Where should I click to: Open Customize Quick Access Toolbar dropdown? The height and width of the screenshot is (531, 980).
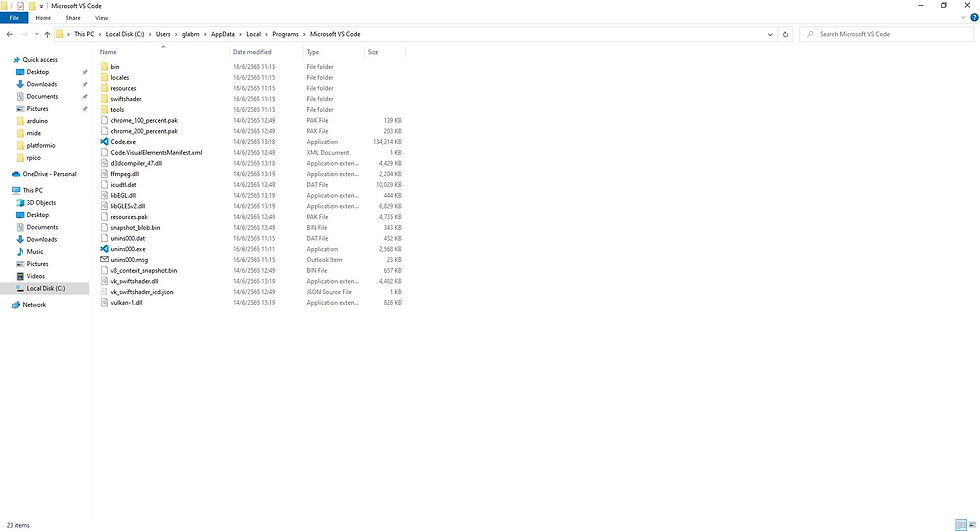[41, 6]
